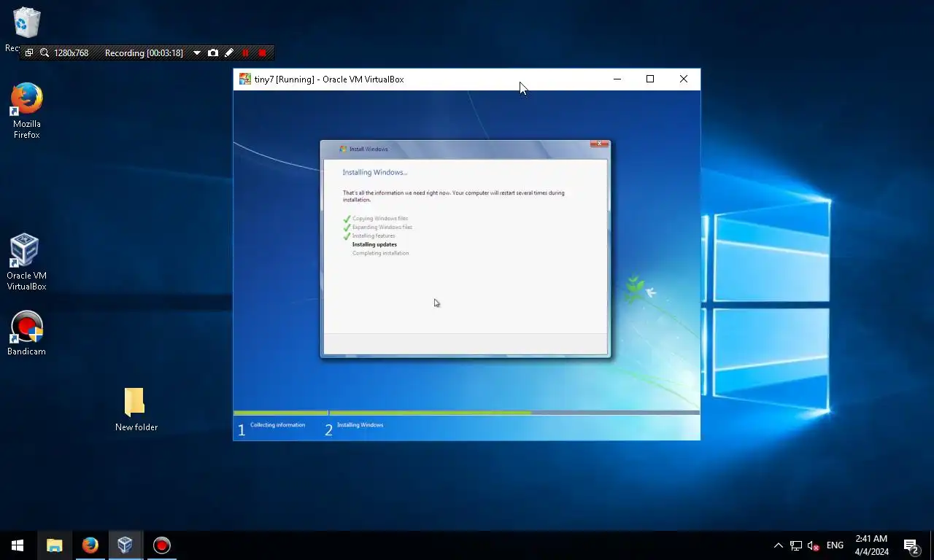Close the Install Windows dialog

(x=599, y=144)
